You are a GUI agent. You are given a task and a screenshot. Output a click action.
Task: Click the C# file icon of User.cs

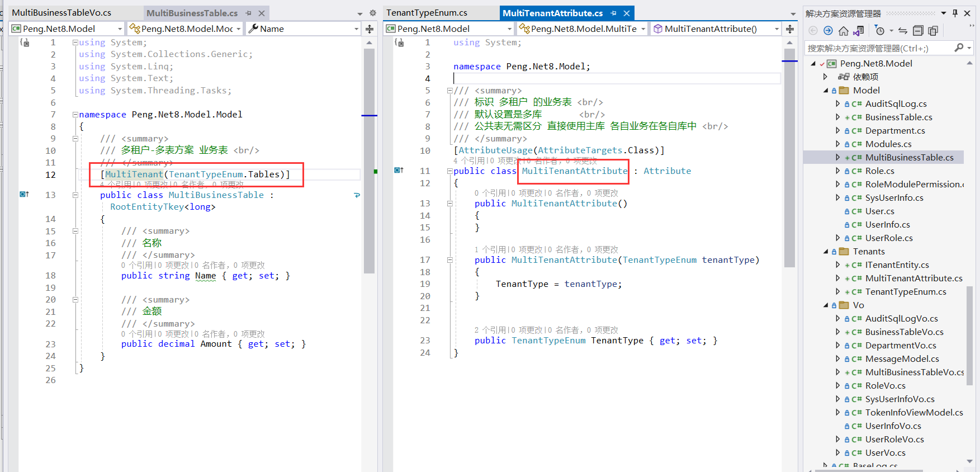(856, 211)
